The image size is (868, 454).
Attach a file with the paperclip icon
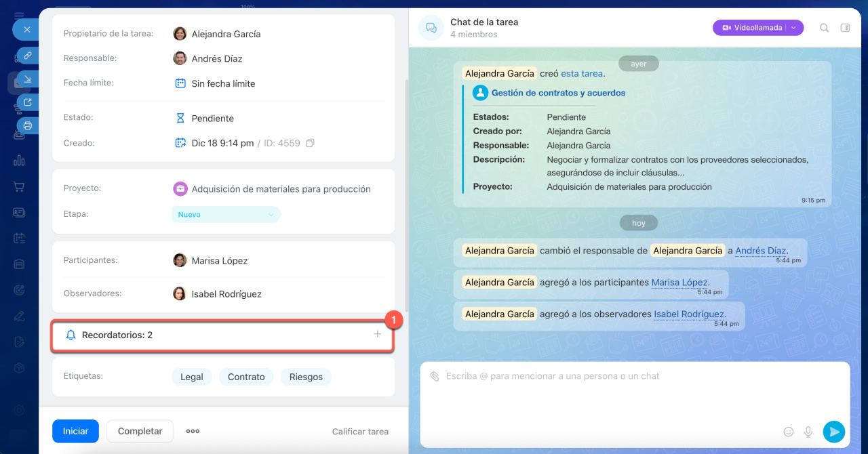coord(435,376)
